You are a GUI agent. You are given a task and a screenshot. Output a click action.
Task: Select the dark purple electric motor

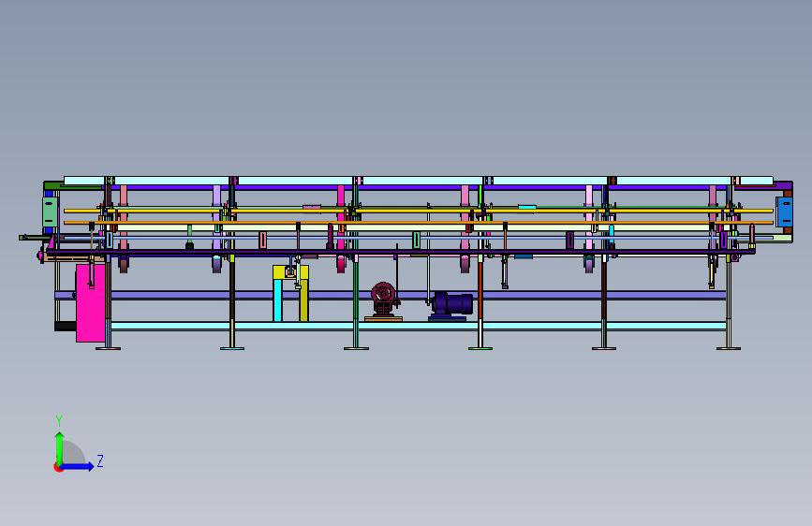pos(451,303)
